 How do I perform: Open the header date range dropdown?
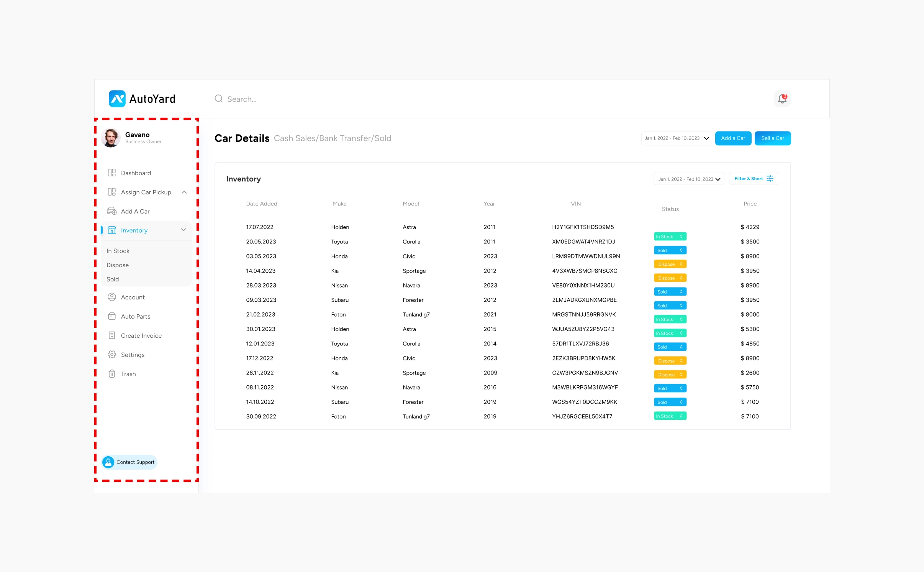point(677,138)
